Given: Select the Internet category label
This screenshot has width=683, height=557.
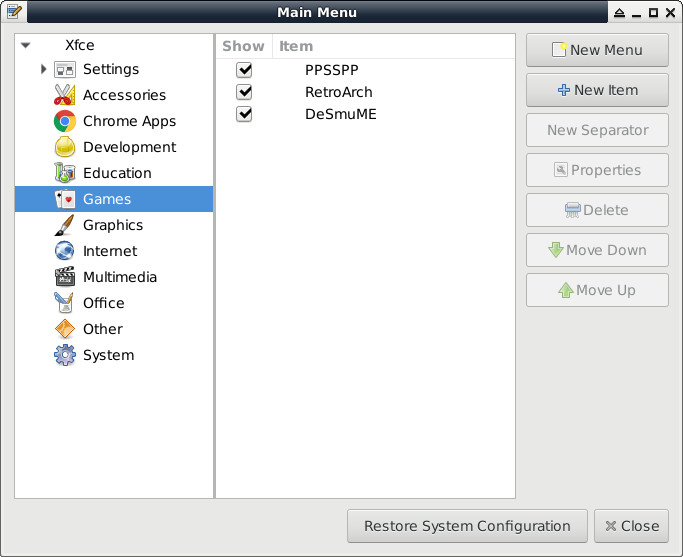Looking at the screenshot, I should pyautogui.click(x=110, y=251).
